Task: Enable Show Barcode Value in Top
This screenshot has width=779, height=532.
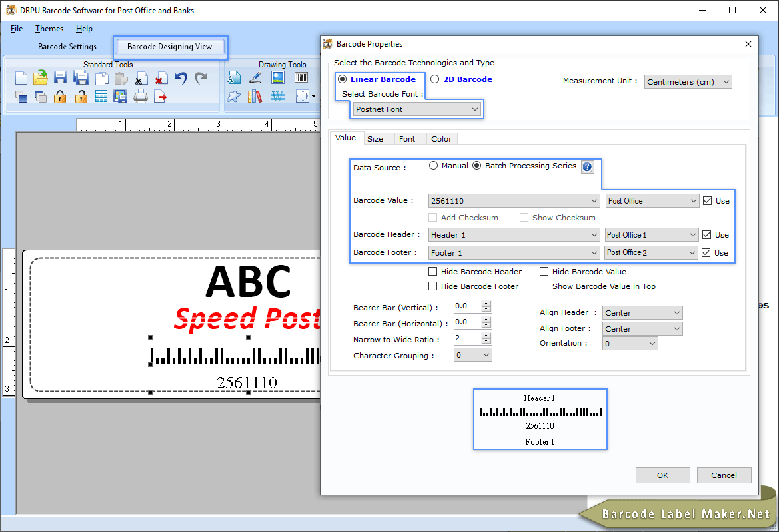Action: [544, 286]
